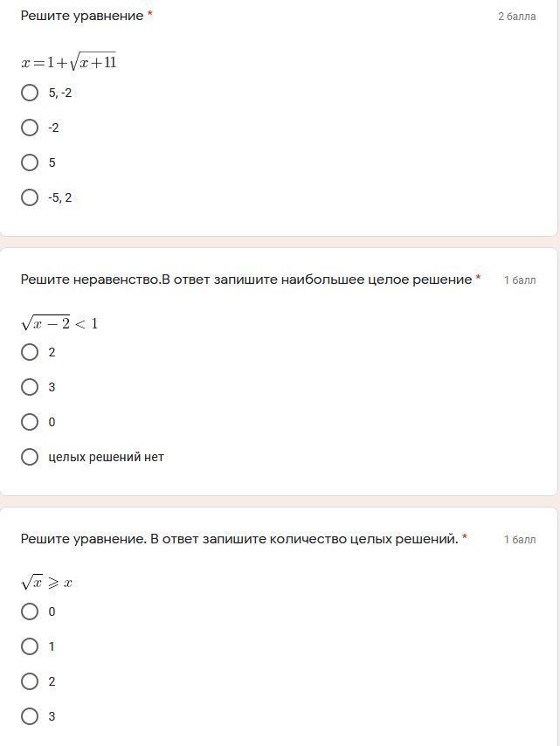Image resolution: width=560 pixels, height=746 pixels.
Task: Click the "Решите неравенство" question title
Action: point(245,280)
